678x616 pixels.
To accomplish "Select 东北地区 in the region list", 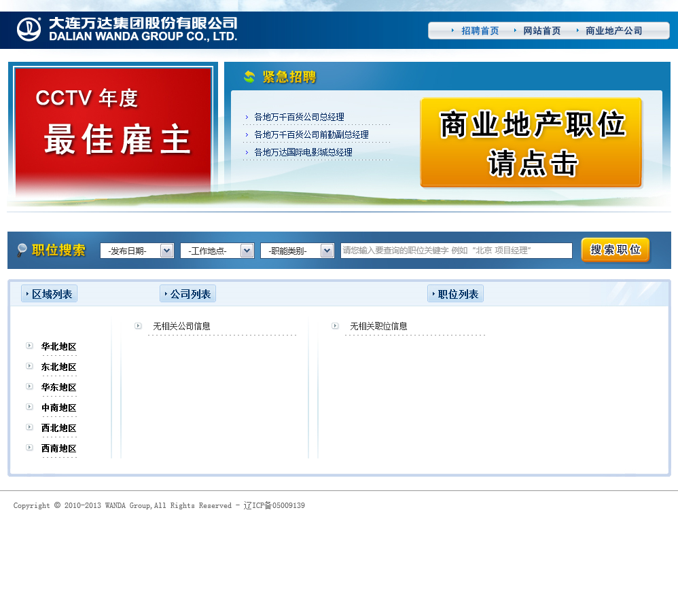I will [59, 367].
